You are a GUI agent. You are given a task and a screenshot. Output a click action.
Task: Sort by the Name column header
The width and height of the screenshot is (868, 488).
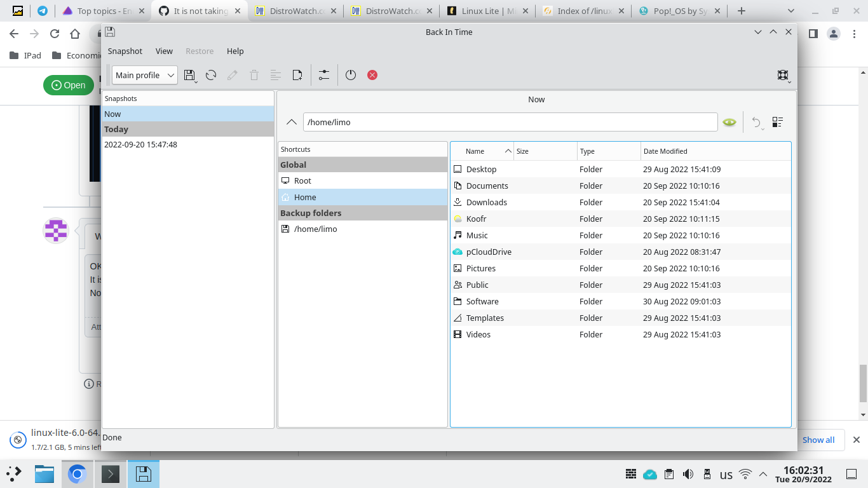(483, 151)
